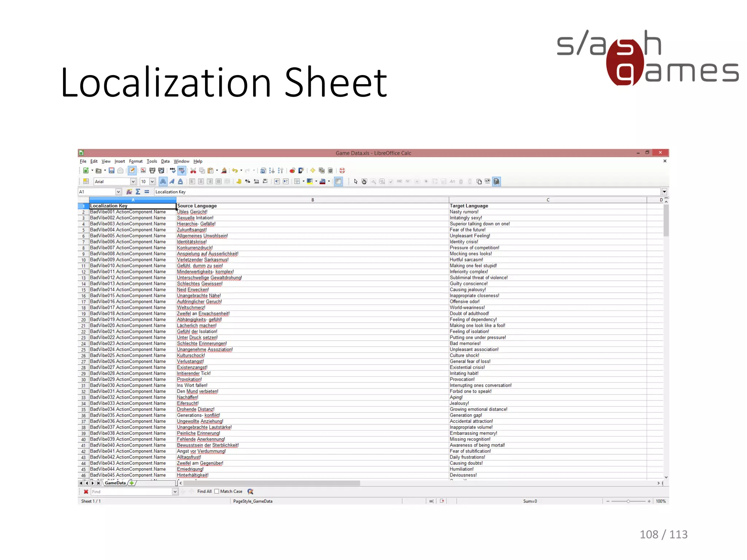Click in the Find text field
747x560 pixels.
click(131, 491)
